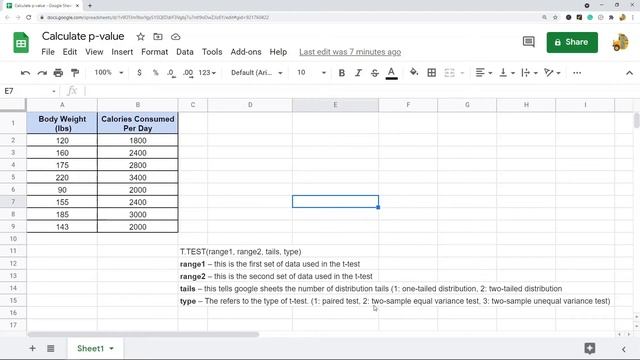
Task: Click the Explore button at bottom right
Action: [589, 348]
